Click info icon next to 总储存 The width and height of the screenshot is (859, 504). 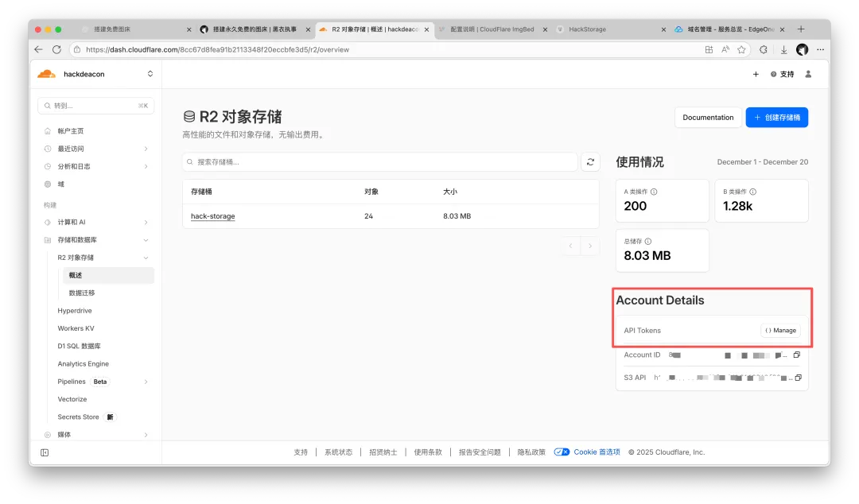pyautogui.click(x=648, y=241)
